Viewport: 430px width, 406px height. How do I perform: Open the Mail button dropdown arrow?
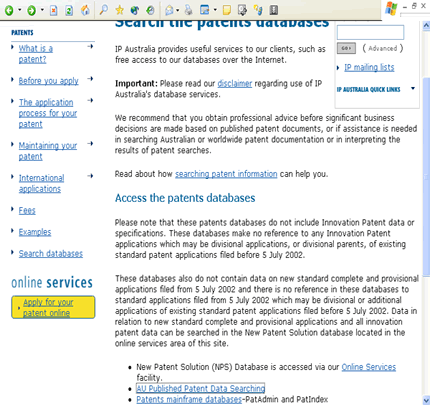[178, 10]
